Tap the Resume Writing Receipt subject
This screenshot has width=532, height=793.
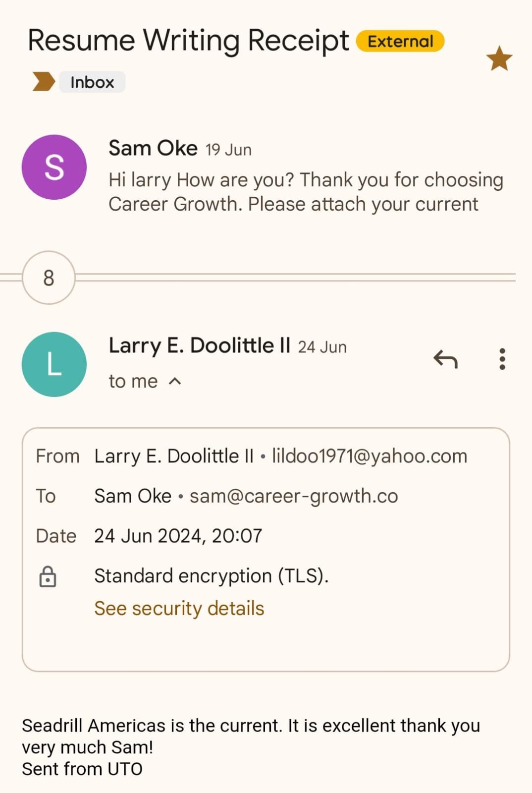[188, 41]
